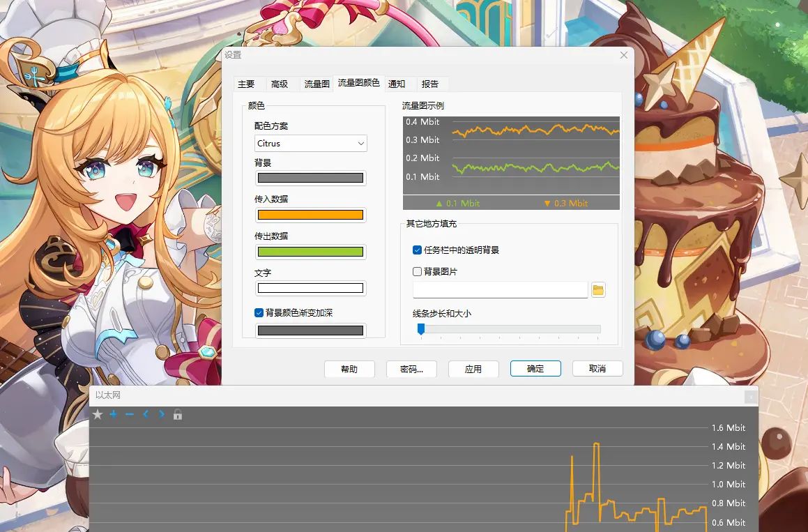This screenshot has width=808, height=532.
Task: Click the 帮助 button
Action: tap(349, 369)
